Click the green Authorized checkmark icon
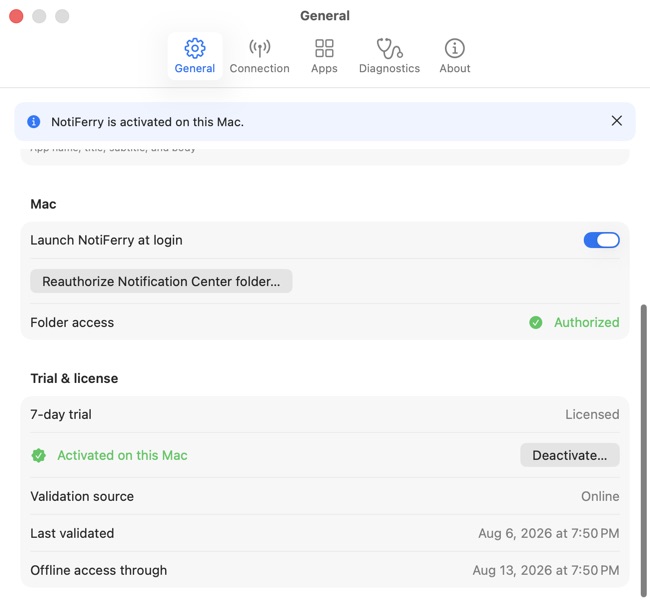Viewport: 650px width, 608px height. click(536, 322)
